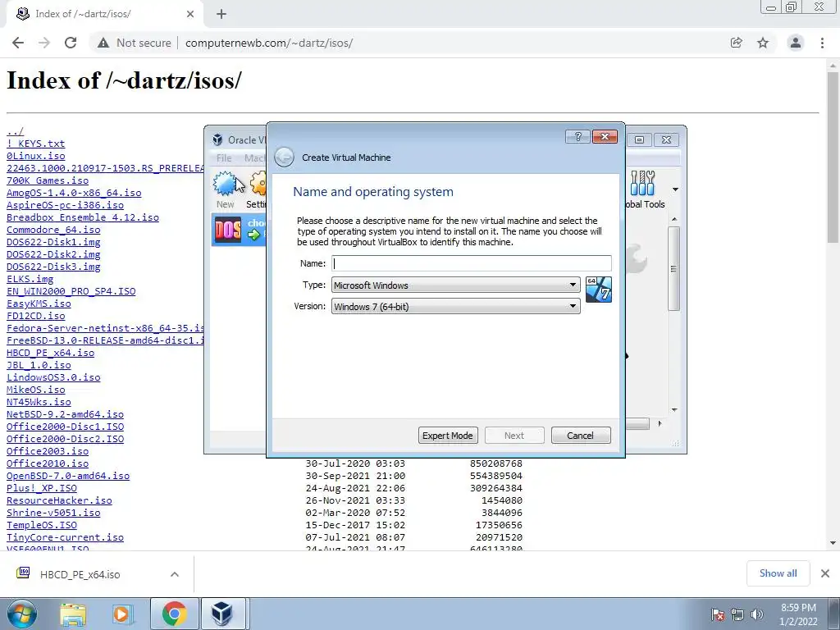Open the DOS622-Disk1.img link

click(x=53, y=242)
